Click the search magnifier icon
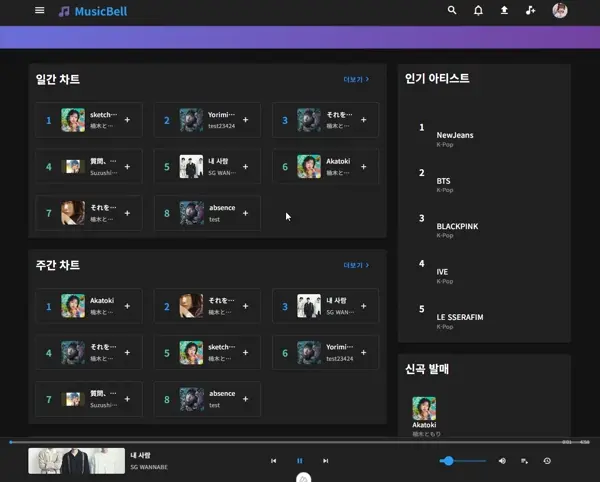 click(x=452, y=10)
